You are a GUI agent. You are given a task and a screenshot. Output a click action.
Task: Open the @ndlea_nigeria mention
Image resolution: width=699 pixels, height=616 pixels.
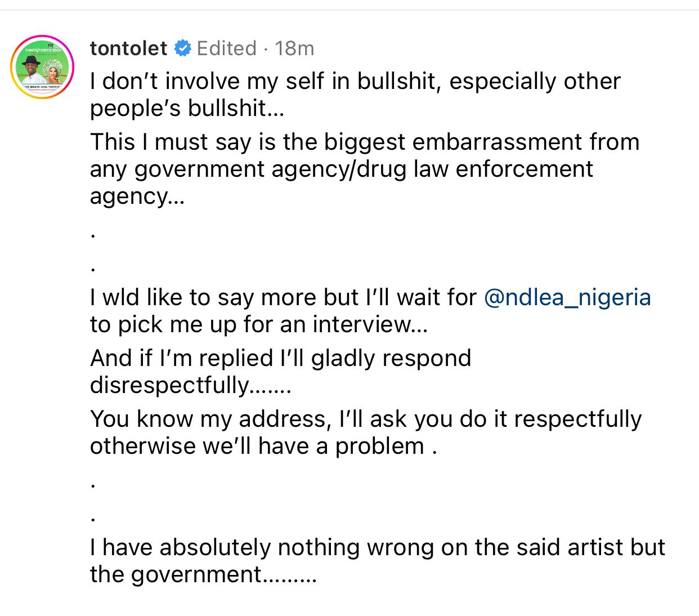[567, 297]
